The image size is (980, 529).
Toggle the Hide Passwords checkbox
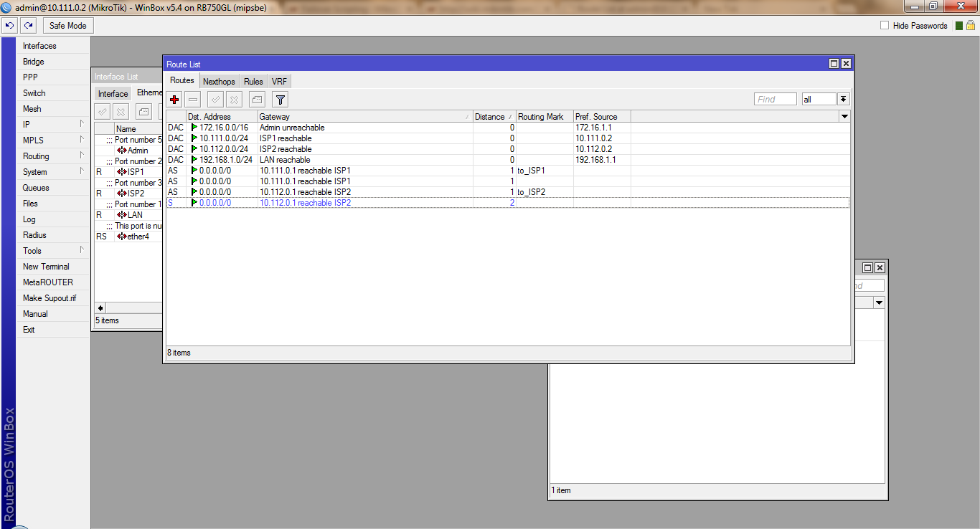tap(885, 26)
